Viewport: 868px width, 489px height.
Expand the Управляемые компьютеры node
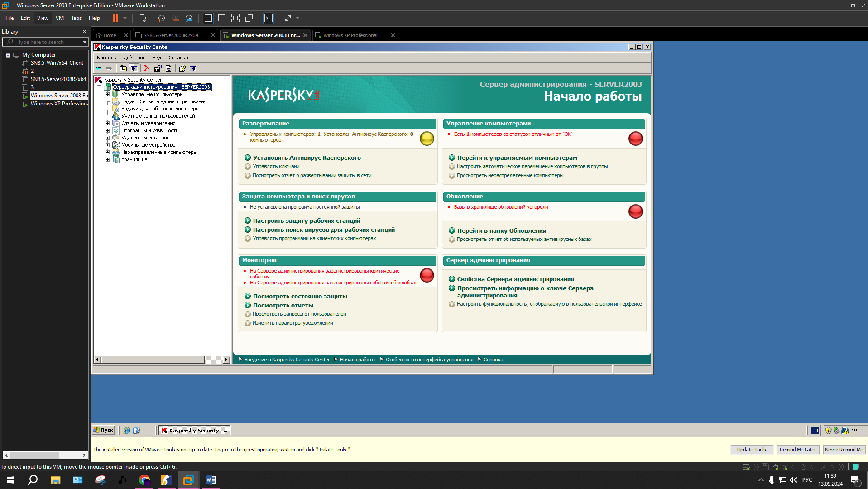[x=107, y=94]
